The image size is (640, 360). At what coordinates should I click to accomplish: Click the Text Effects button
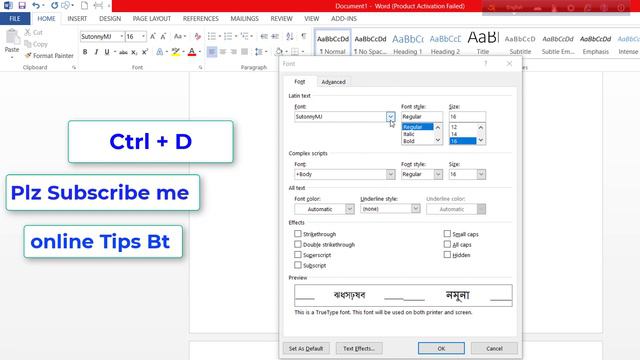(359, 348)
